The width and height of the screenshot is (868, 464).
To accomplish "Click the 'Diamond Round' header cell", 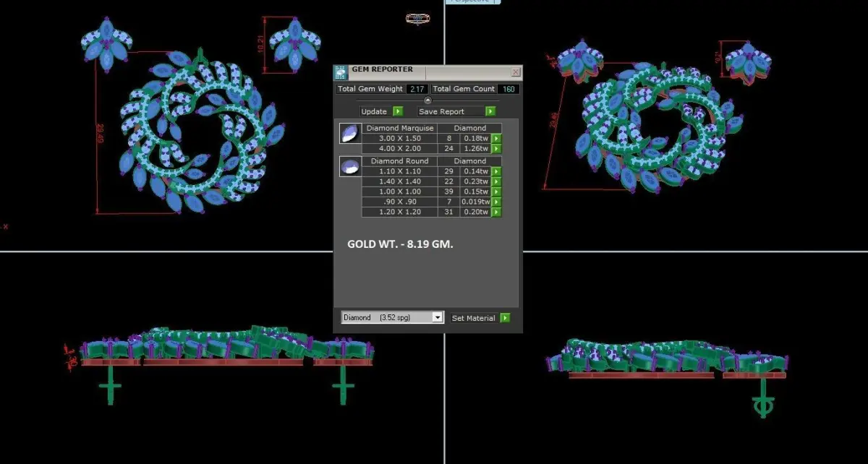I will click(399, 161).
